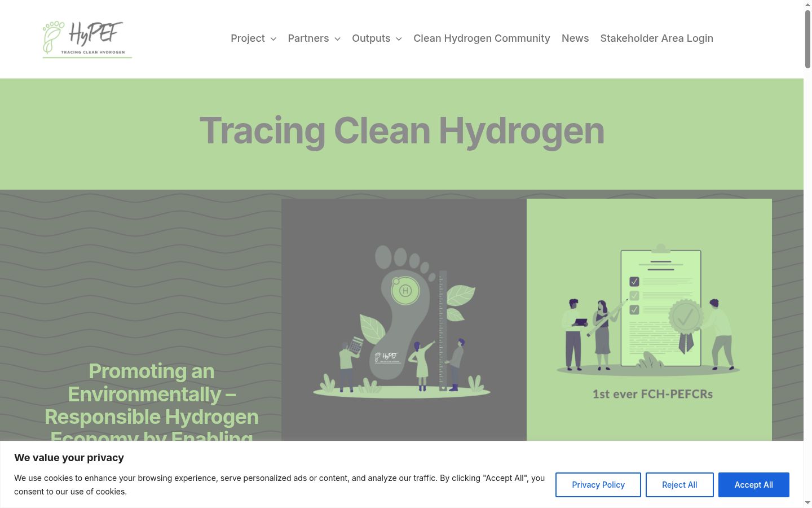Open the Partners menu

308,38
